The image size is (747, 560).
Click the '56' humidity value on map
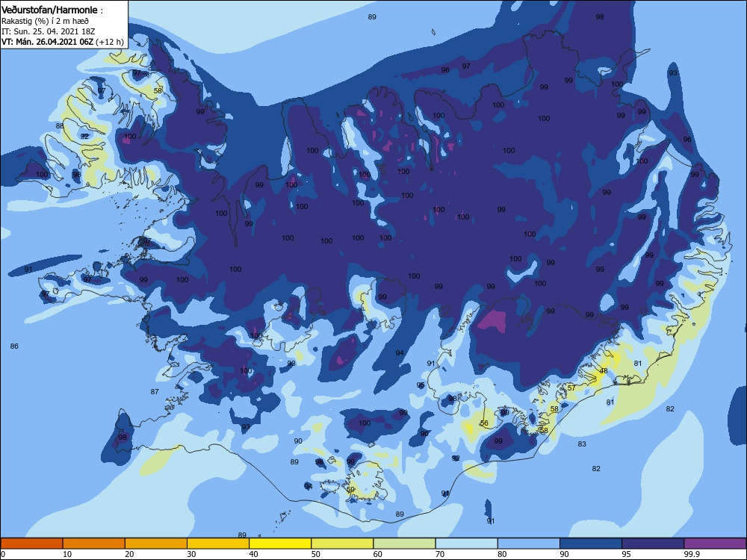pyautogui.click(x=485, y=423)
